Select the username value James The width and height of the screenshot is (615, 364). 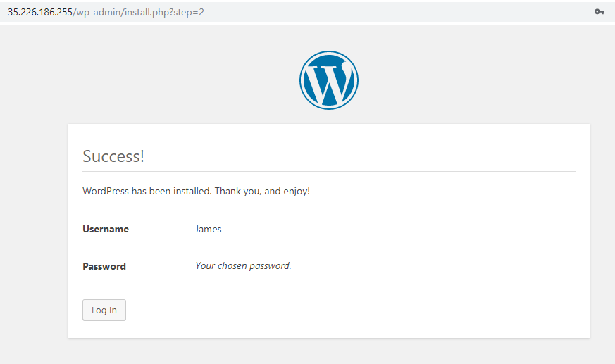tap(208, 229)
